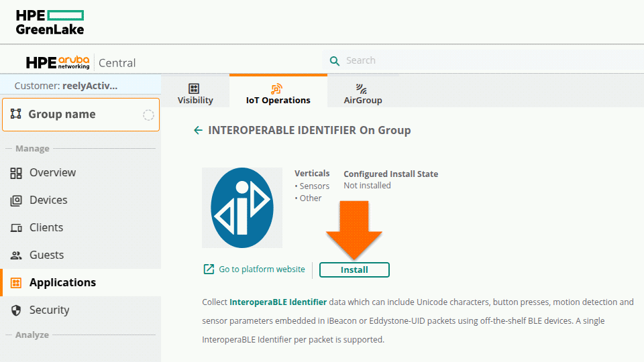644x362 pixels.
Task: Click the Manage section label
Action: [x=32, y=149]
